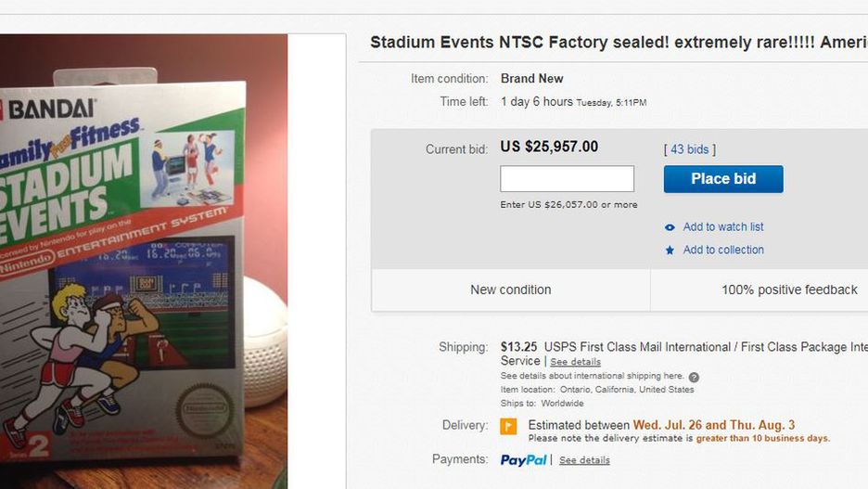Click the star icon beside collection

[x=670, y=251]
